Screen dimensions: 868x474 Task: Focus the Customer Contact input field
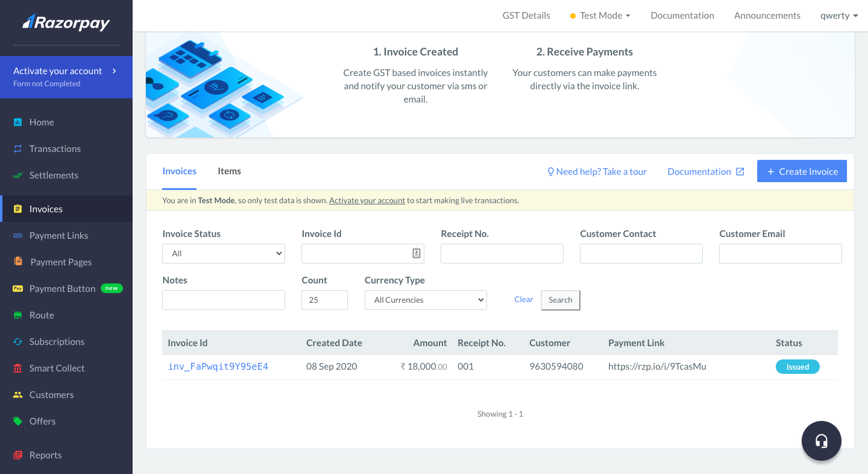(x=641, y=253)
